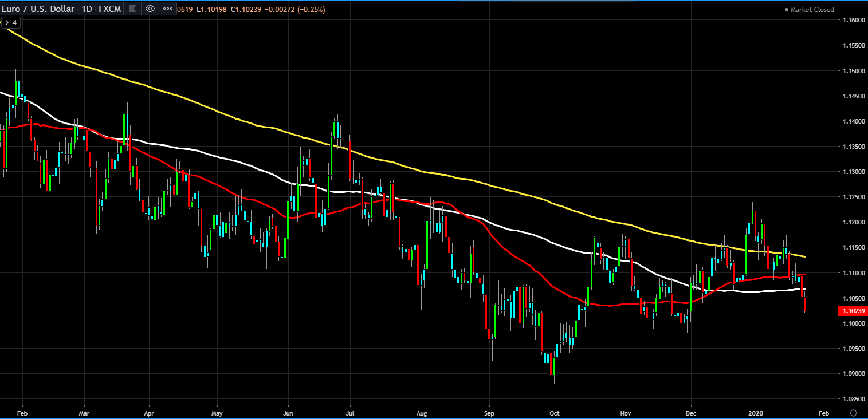Click the Dec label on time axis
The width and height of the screenshot is (868, 419).
point(690,412)
